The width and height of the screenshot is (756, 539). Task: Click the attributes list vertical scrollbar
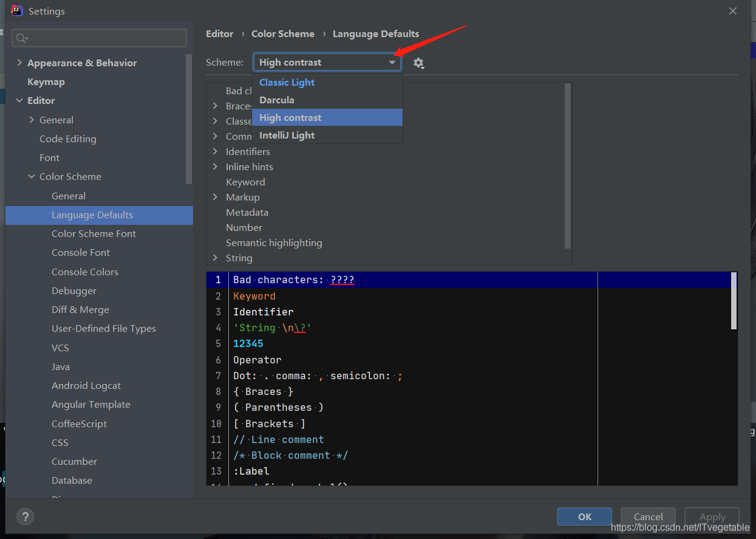(568, 166)
